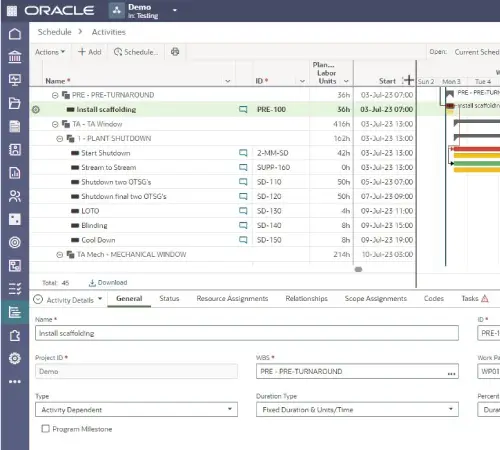Image resolution: width=500 pixels, height=450 pixels.
Task: Open the settings gear sidebar icon
Action: [x=15, y=358]
